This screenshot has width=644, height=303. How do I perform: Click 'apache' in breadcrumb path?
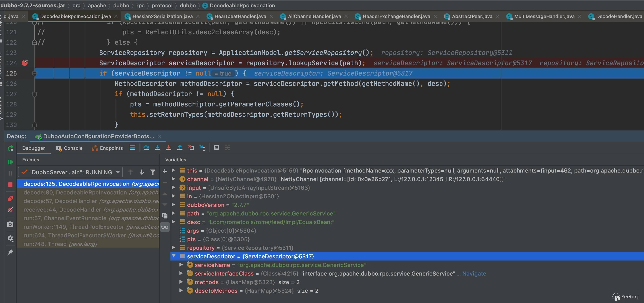[x=97, y=6]
